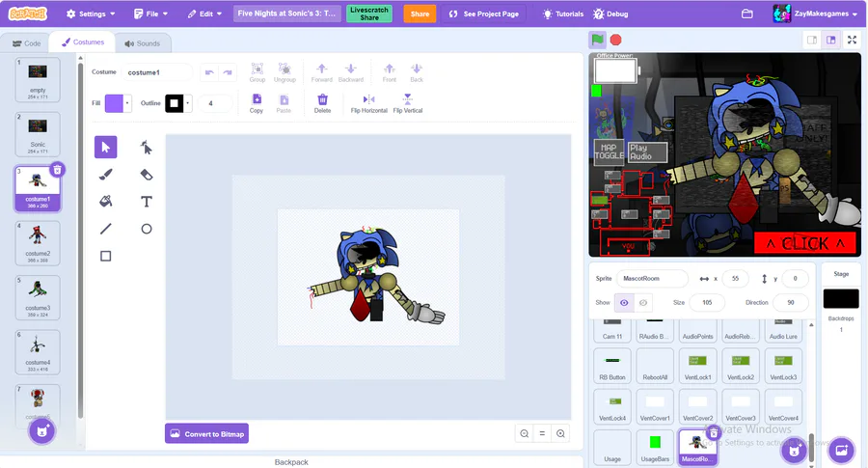Move selection Backward one layer
The height and width of the screenshot is (468, 868).
pos(351,72)
